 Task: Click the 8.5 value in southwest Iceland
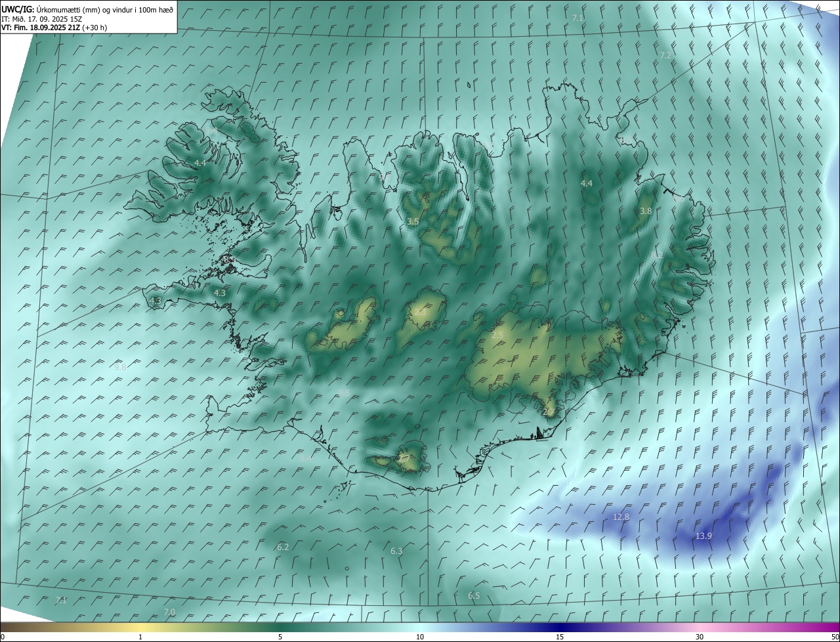(344, 392)
